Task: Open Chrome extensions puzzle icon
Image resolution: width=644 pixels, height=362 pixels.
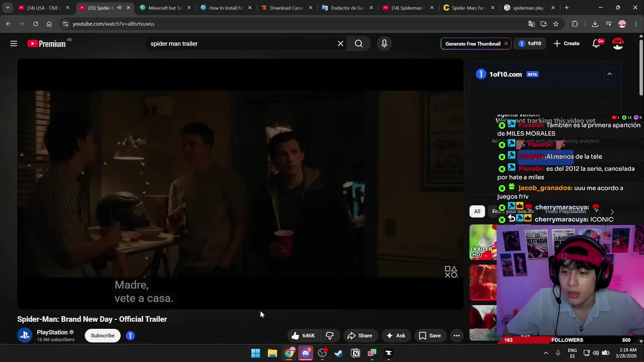Action: click(575, 24)
